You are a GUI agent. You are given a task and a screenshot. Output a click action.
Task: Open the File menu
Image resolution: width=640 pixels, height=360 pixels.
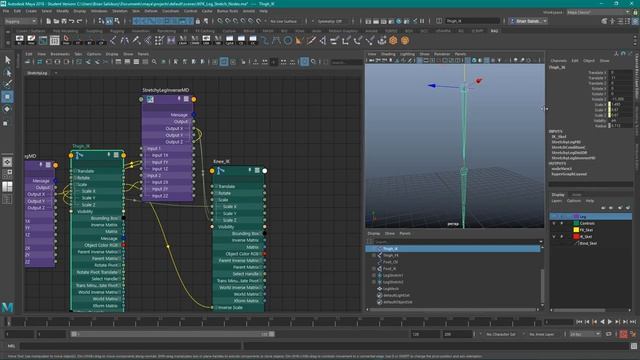6,11
